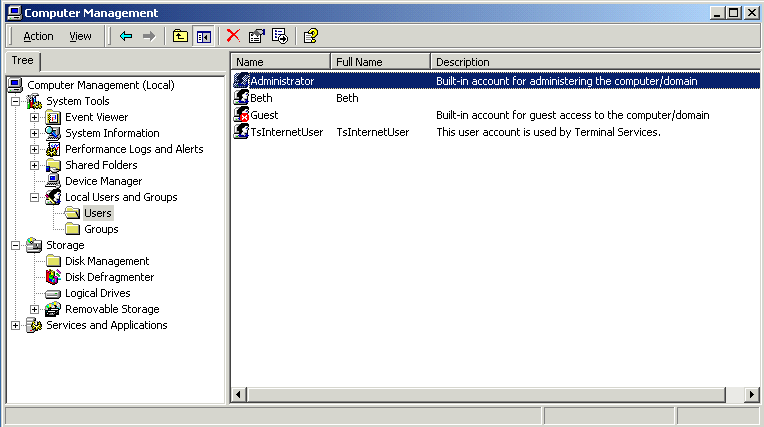Click the Help icon in the toolbar
This screenshot has height=427, width=764.
point(311,36)
